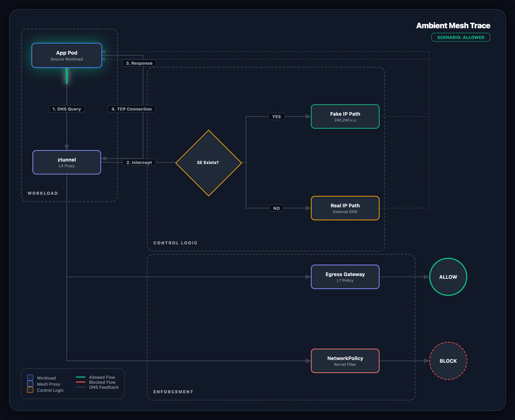Click the 2. Intercept edge label
Viewport: 515px width, 420px height.
pos(139,162)
